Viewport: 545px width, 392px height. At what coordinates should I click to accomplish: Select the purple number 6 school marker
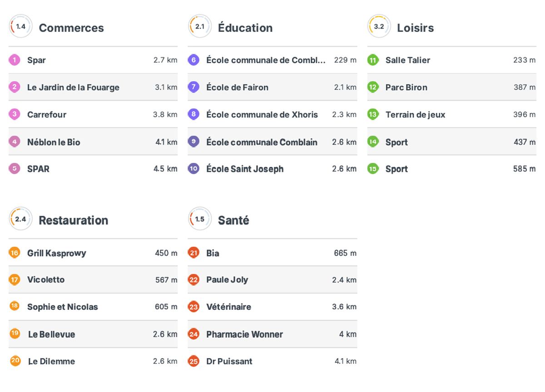[x=193, y=60]
